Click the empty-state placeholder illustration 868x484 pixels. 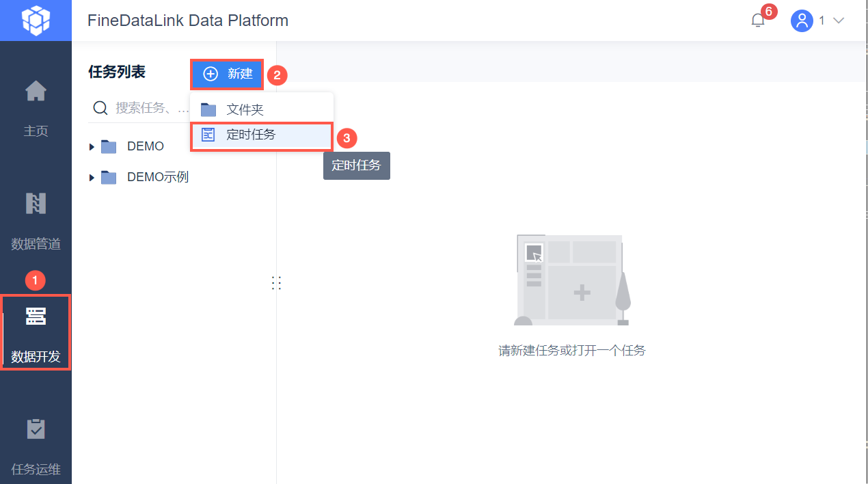pos(571,280)
